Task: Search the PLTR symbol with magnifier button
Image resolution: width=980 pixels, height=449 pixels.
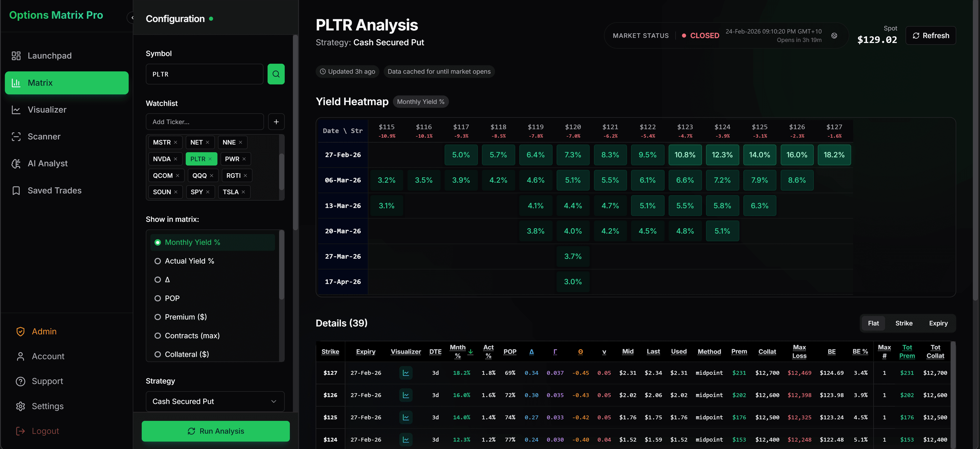Action: tap(276, 74)
